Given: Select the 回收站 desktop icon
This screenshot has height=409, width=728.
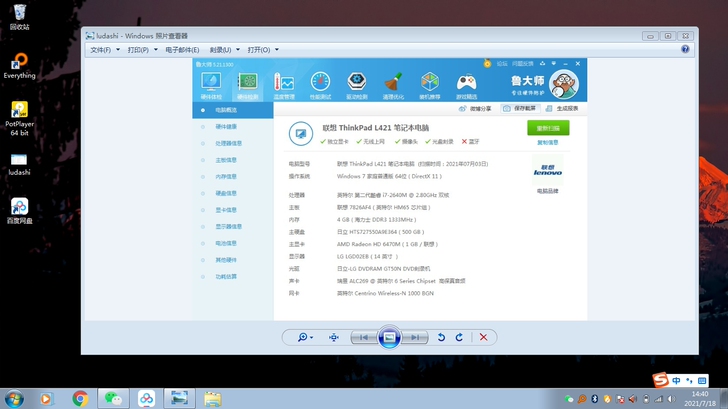Looking at the screenshot, I should click(20, 17).
